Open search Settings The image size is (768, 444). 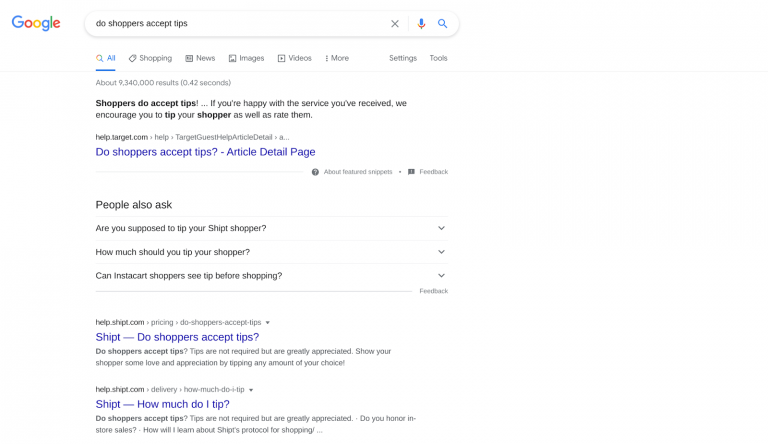coord(403,58)
